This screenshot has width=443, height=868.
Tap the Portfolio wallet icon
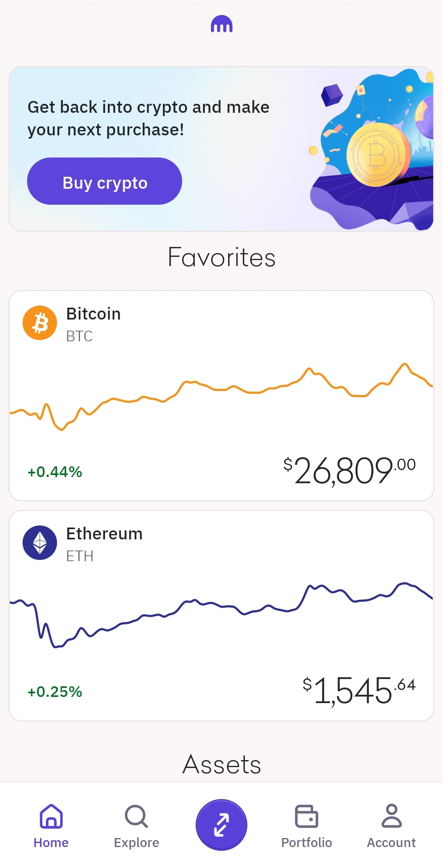[x=306, y=816]
